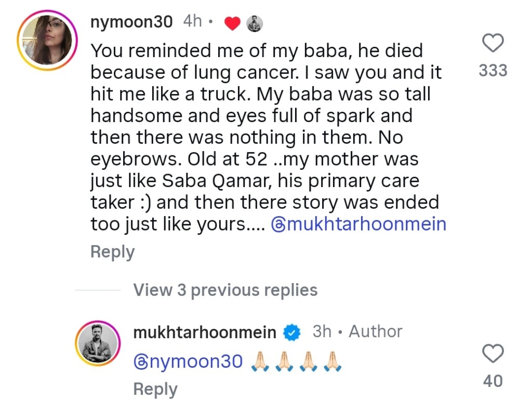Image resolution: width=532 pixels, height=415 pixels.
Task: Click the 4h timestamp on nymoon30's comment
Action: point(192,22)
